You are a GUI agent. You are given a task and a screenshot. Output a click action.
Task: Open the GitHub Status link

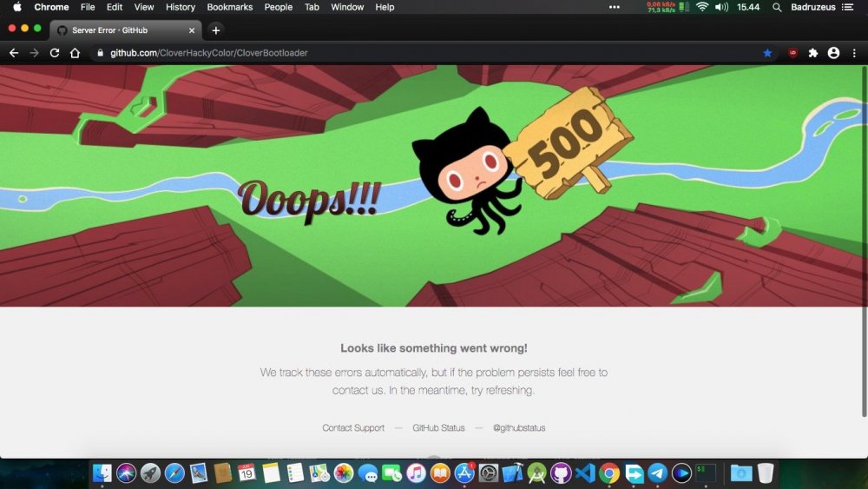(438, 427)
